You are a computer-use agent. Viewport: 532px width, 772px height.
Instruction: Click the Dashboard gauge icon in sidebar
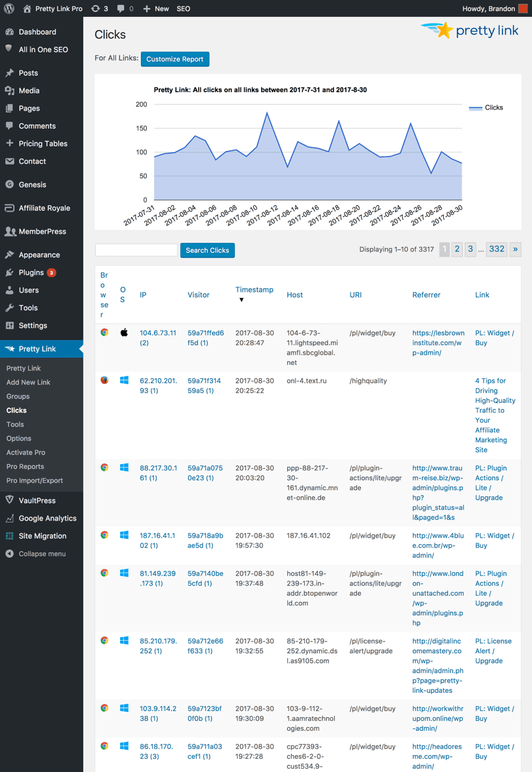(x=9, y=32)
